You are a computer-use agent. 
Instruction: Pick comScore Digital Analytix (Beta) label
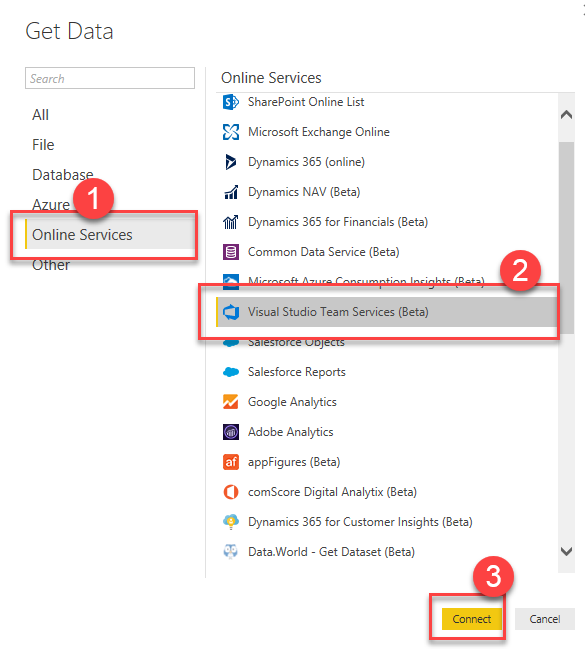pos(332,492)
